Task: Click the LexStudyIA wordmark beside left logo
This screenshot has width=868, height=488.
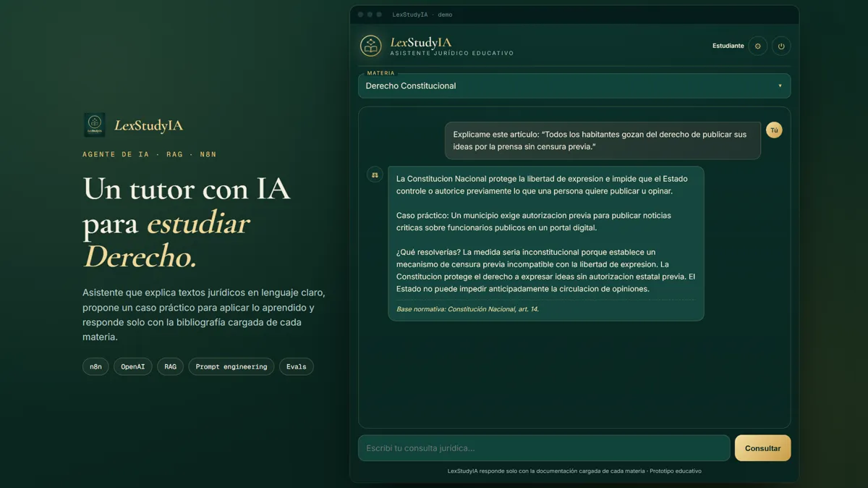Action: pos(148,125)
